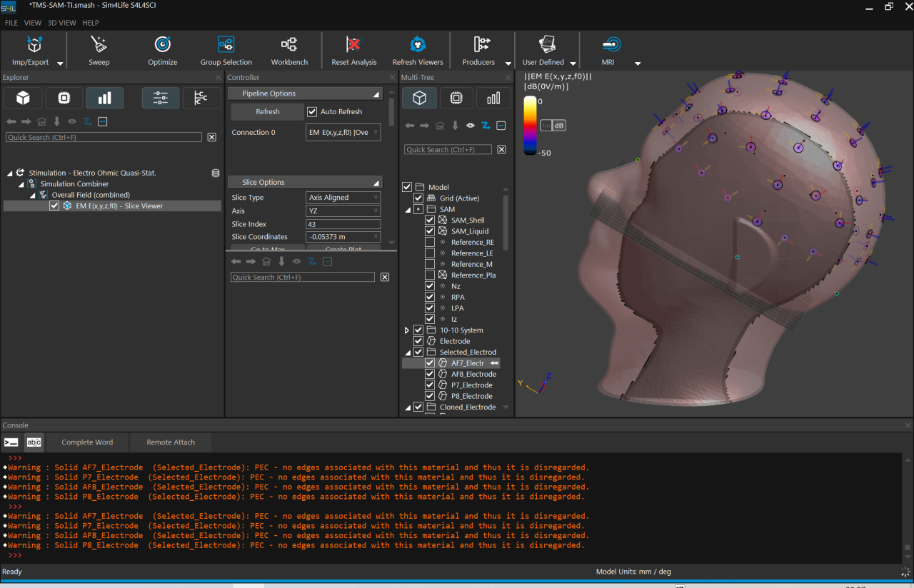Launch the Optimize tool
This screenshot has height=588, width=914.
click(163, 51)
